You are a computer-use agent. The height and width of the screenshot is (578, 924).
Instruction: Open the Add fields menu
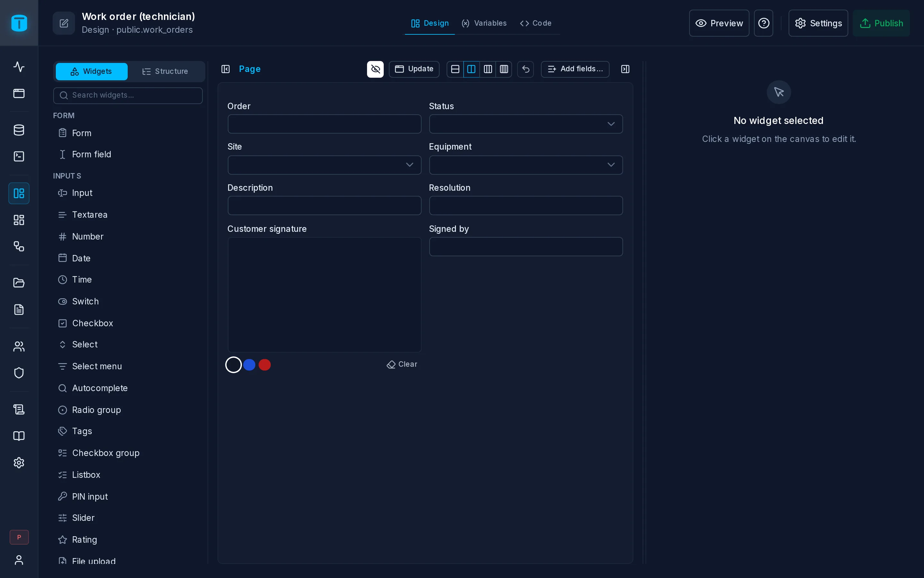pyautogui.click(x=575, y=69)
